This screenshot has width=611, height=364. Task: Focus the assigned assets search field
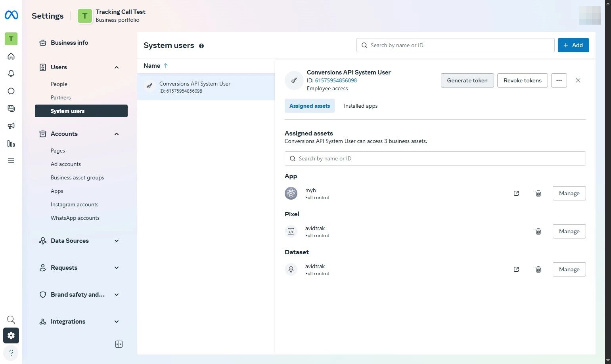pos(435,158)
